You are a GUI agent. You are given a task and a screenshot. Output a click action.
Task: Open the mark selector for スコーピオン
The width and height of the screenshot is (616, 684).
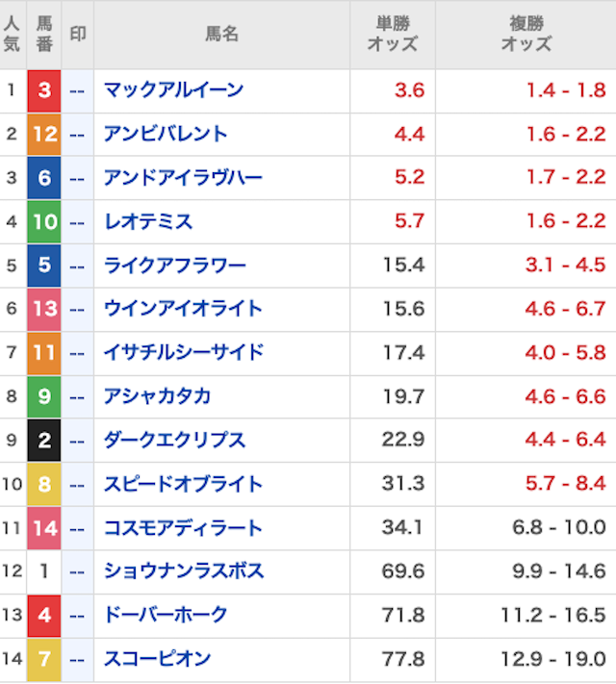pos(78,659)
